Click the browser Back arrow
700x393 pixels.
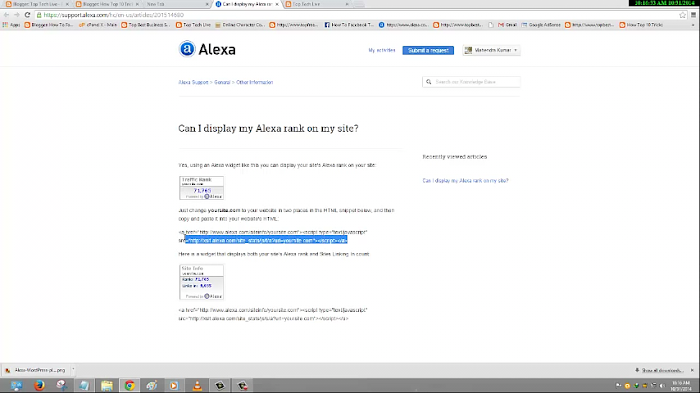tap(6, 15)
